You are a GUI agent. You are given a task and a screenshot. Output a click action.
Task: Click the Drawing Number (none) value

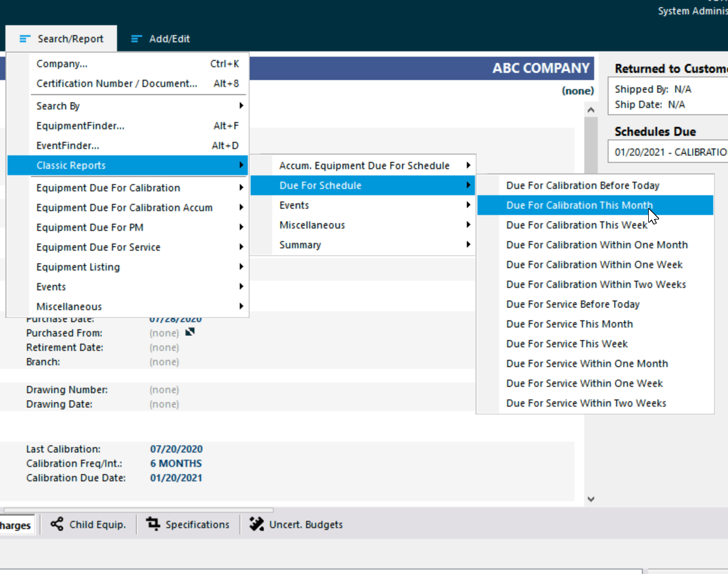coord(164,390)
